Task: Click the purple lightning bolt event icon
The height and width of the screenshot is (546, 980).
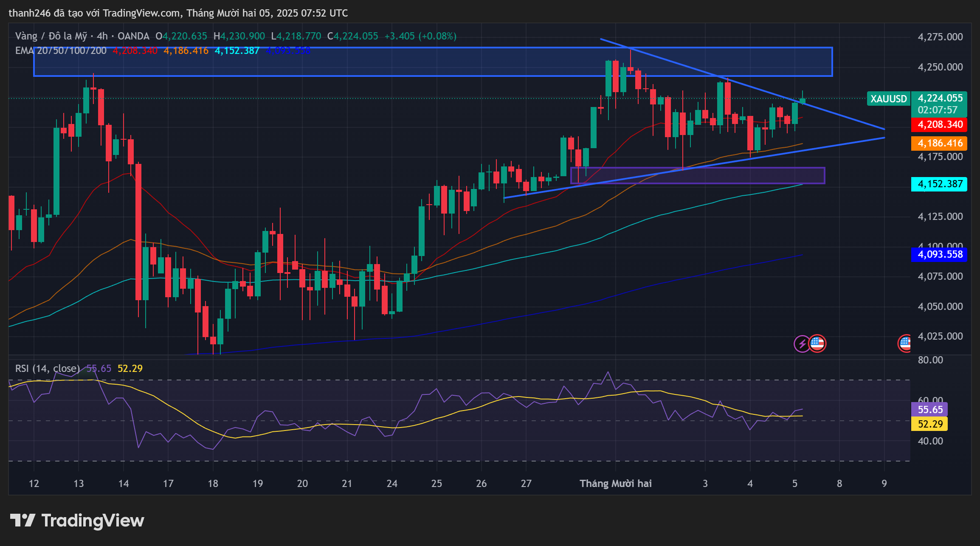Action: pos(802,344)
